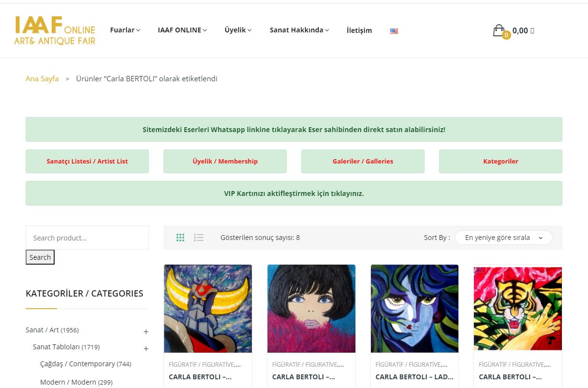Image resolution: width=588 pixels, height=388 pixels.
Task: Open the Modern / Modern category
Action: 68,382
